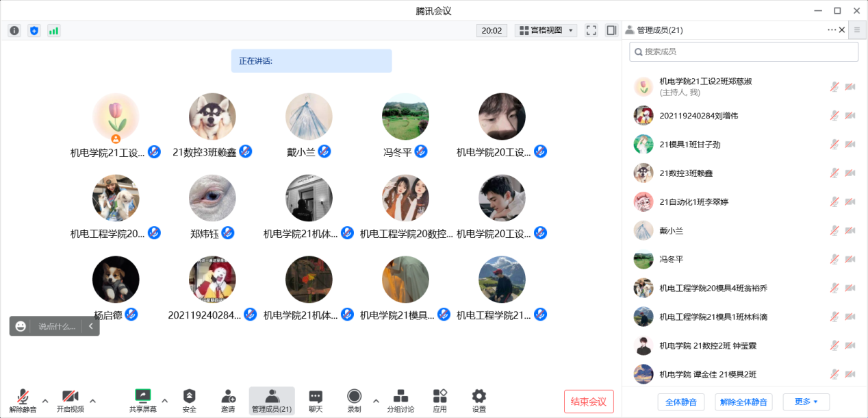Image resolution: width=868 pixels, height=418 pixels.
Task: Open the blue security shield icon
Action: [x=34, y=30]
